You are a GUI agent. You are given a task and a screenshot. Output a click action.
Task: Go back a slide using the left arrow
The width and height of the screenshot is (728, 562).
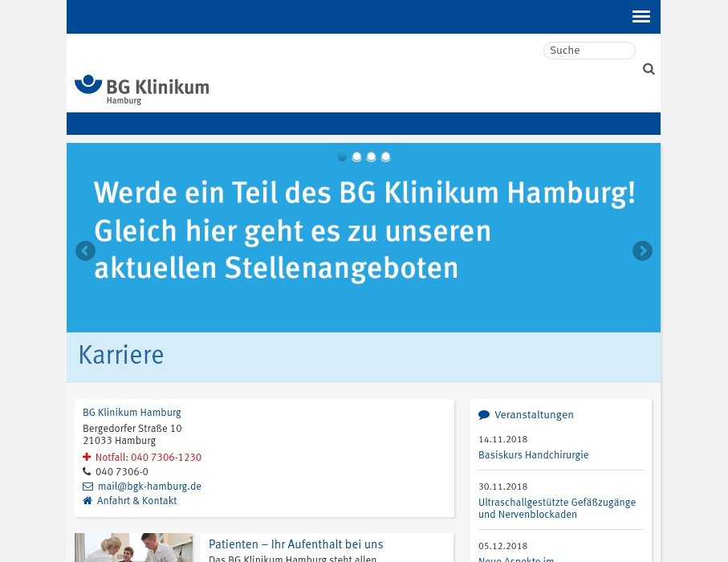click(85, 250)
